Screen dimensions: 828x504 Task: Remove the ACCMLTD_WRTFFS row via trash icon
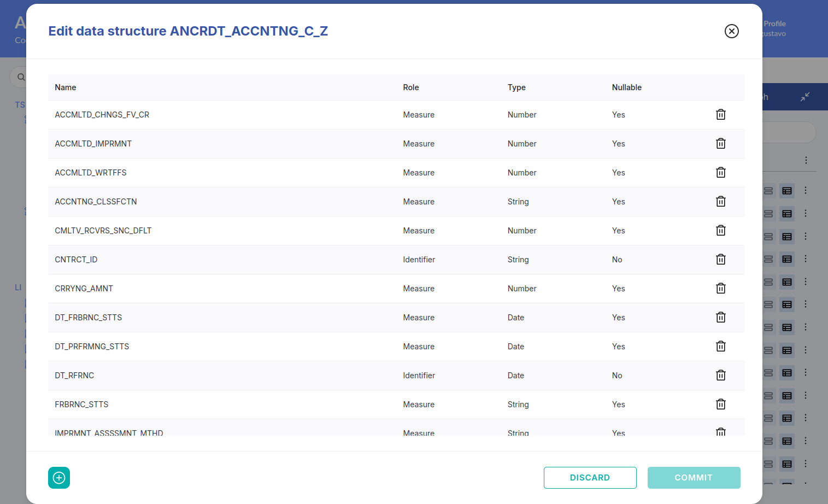(720, 173)
